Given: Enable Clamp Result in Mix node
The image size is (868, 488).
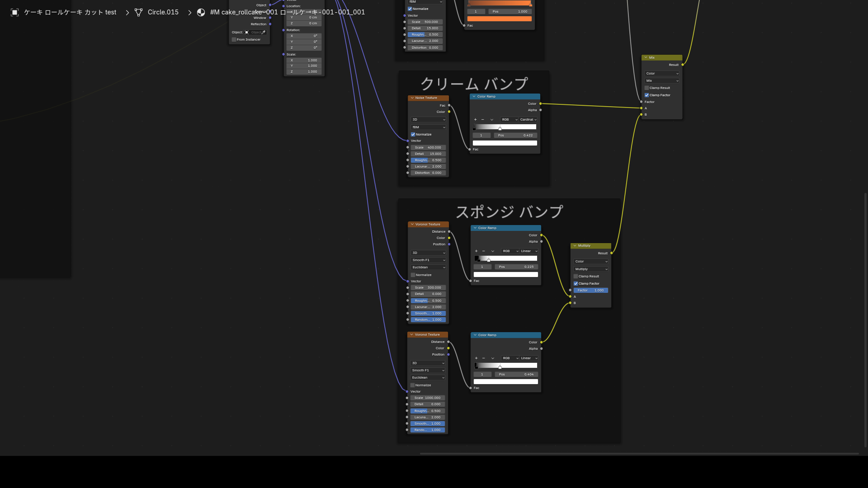Looking at the screenshot, I should click(646, 88).
